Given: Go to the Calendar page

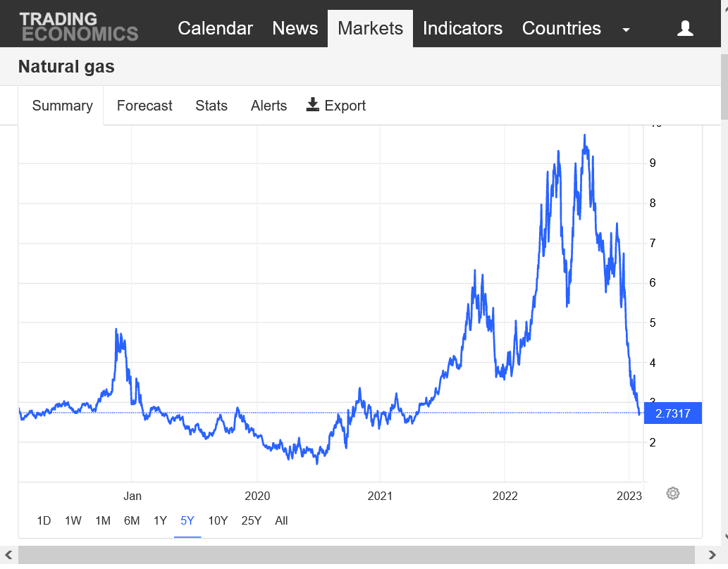Looking at the screenshot, I should [x=215, y=28].
